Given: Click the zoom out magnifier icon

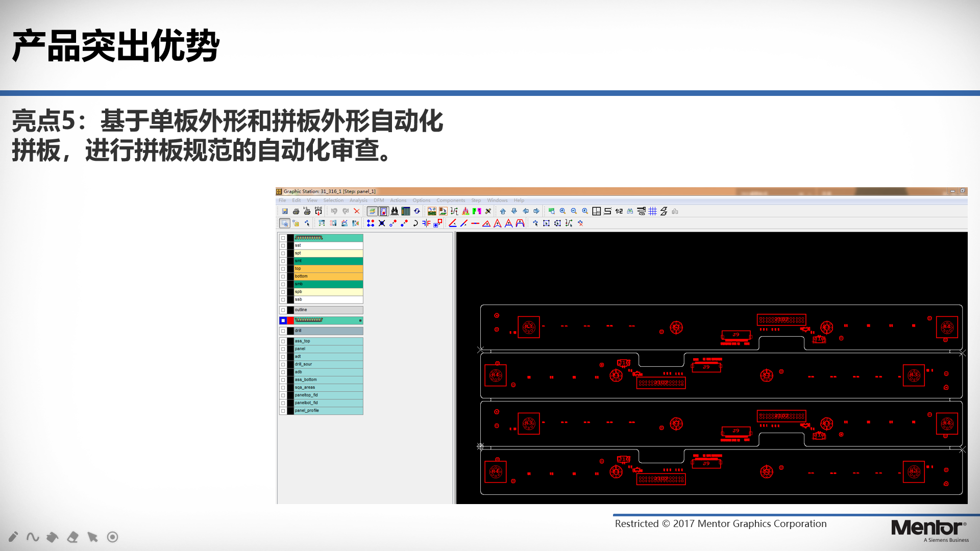Looking at the screenshot, I should 574,211.
